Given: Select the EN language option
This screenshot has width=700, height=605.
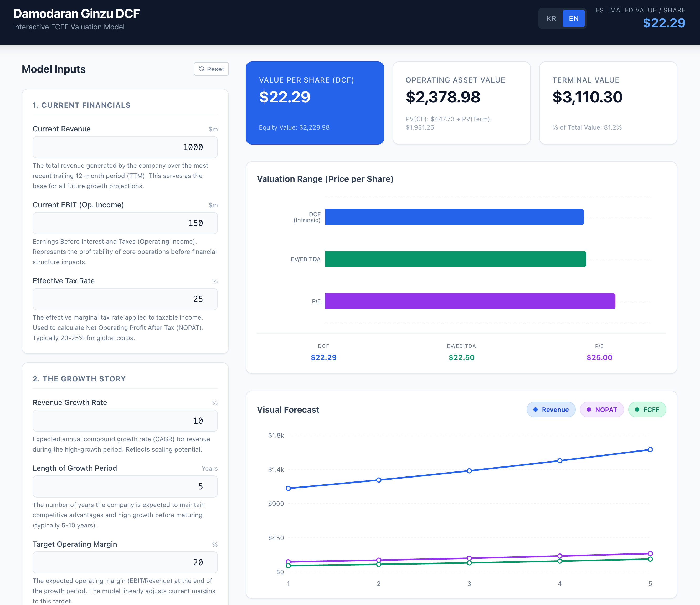Looking at the screenshot, I should pos(574,19).
